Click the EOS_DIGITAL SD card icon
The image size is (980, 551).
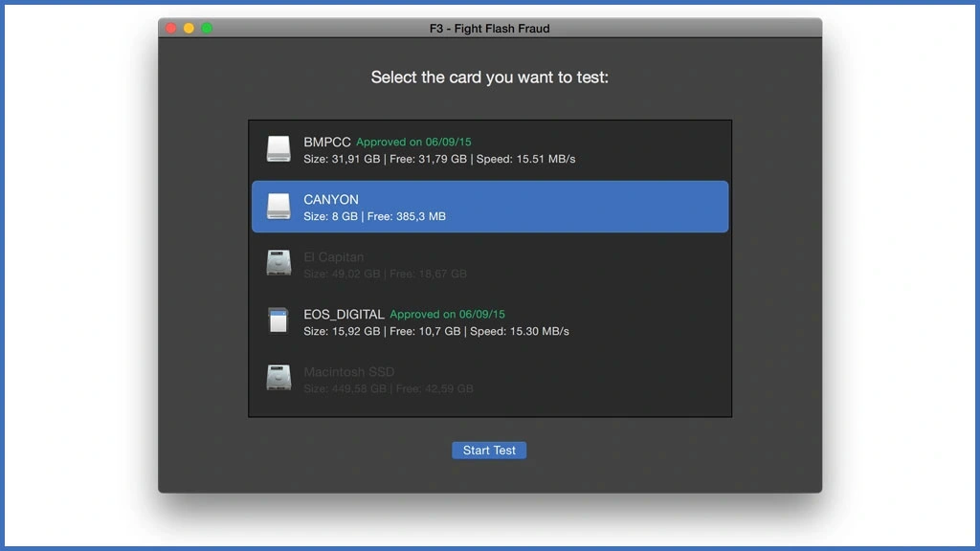point(278,321)
